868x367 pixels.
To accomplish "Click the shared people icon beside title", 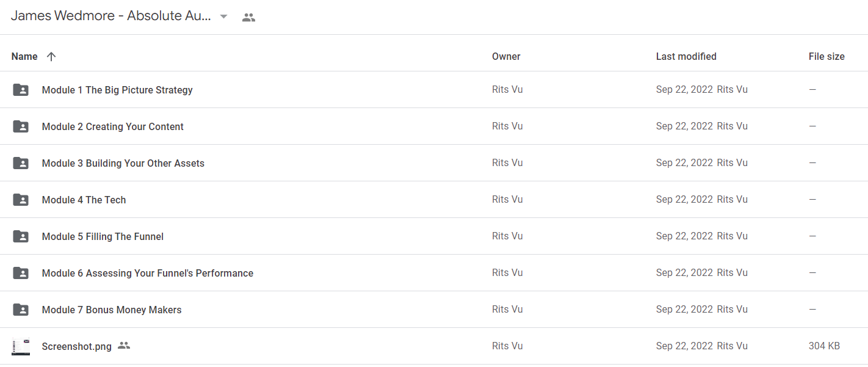I will click(248, 17).
